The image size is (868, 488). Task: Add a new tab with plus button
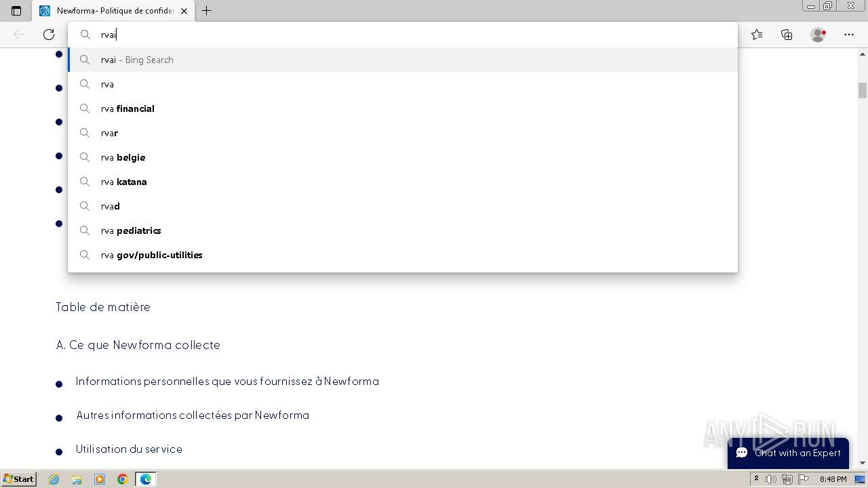[x=207, y=11]
